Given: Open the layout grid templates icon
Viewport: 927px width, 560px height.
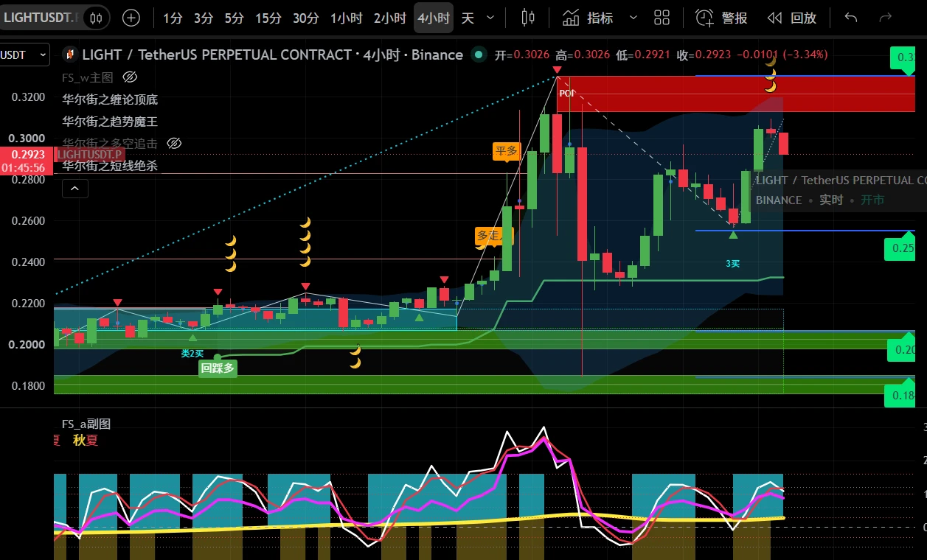Looking at the screenshot, I should [x=662, y=18].
